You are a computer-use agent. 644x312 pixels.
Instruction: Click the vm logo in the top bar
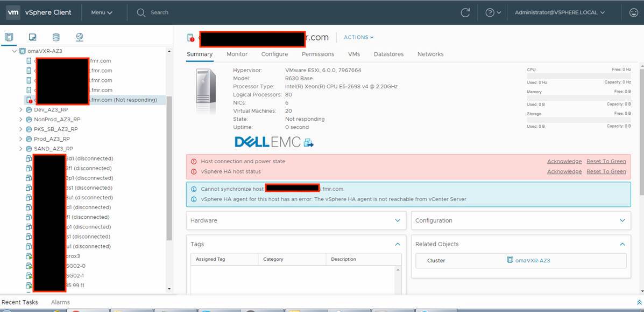tap(13, 12)
